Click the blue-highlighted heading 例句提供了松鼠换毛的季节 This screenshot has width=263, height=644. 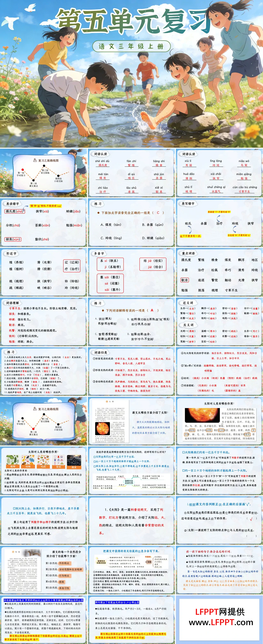coord(117,602)
